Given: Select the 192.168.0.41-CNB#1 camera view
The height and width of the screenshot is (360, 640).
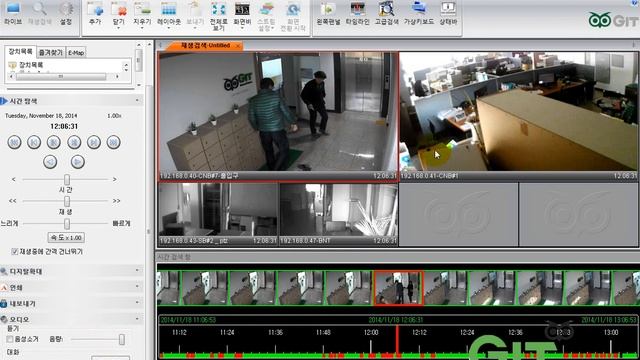Looking at the screenshot, I should coord(518,116).
